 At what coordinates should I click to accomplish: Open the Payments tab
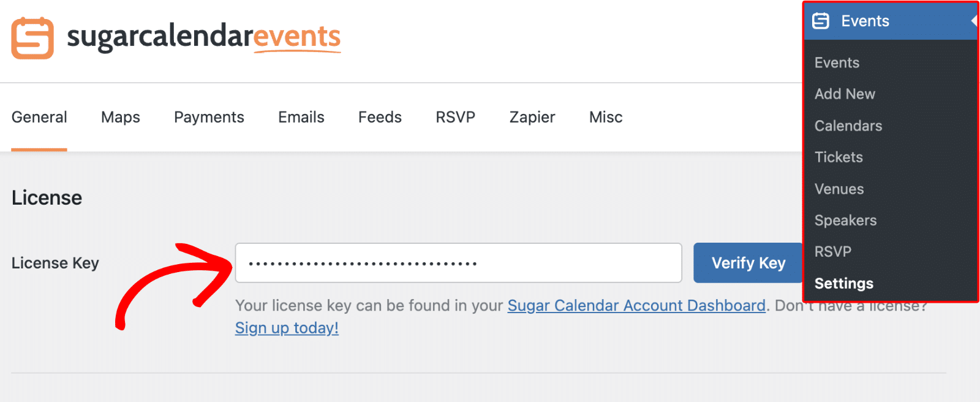[209, 117]
